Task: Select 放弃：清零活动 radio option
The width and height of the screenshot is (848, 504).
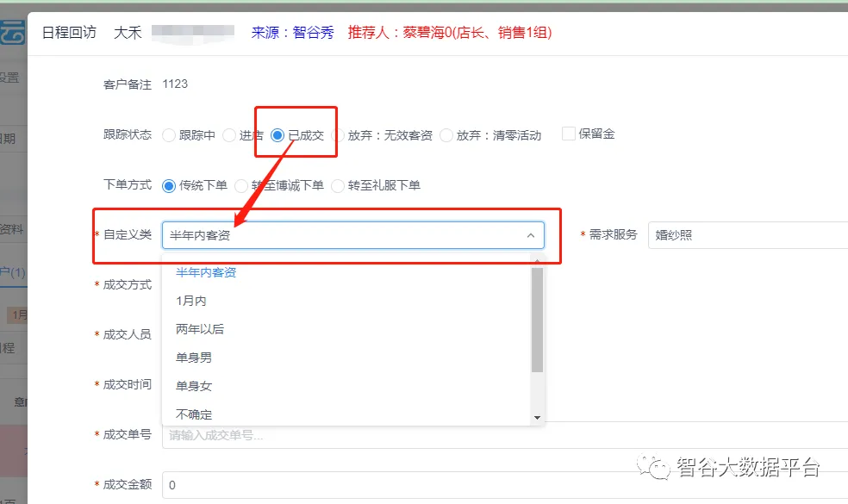Action: coord(446,135)
